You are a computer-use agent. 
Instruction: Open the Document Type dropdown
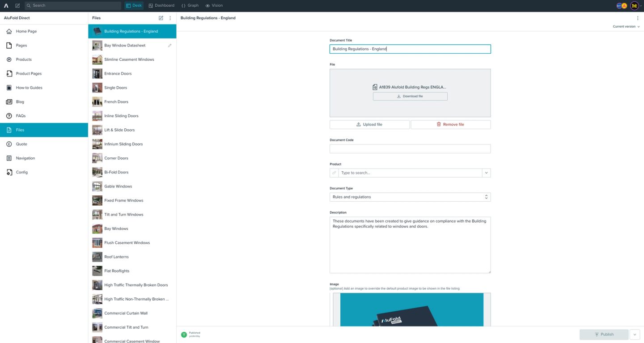coord(410,197)
